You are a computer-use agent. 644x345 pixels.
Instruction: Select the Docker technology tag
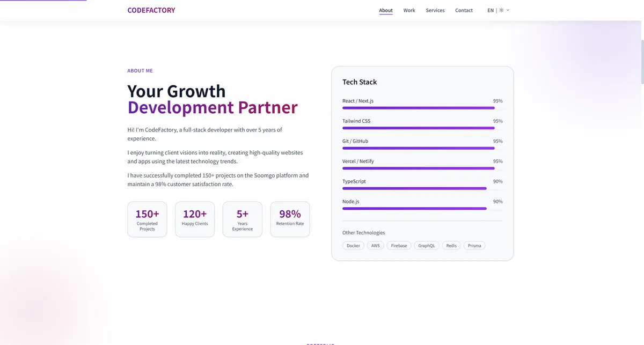353,246
